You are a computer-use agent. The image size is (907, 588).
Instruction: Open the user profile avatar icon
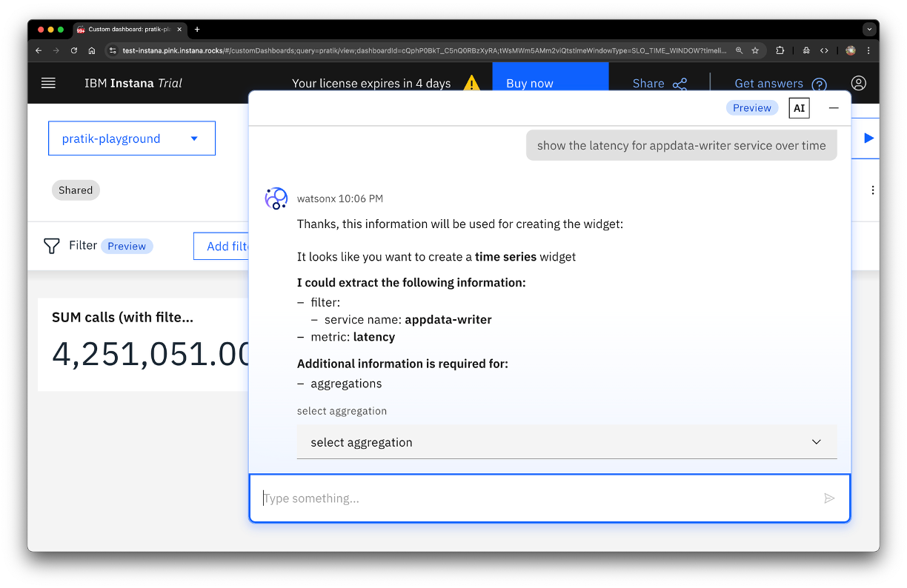click(x=858, y=83)
